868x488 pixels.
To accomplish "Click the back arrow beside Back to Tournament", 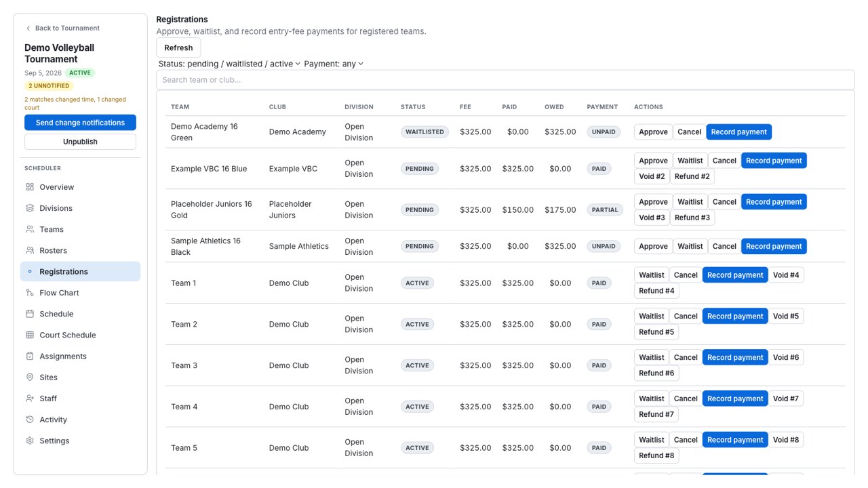I will point(28,28).
